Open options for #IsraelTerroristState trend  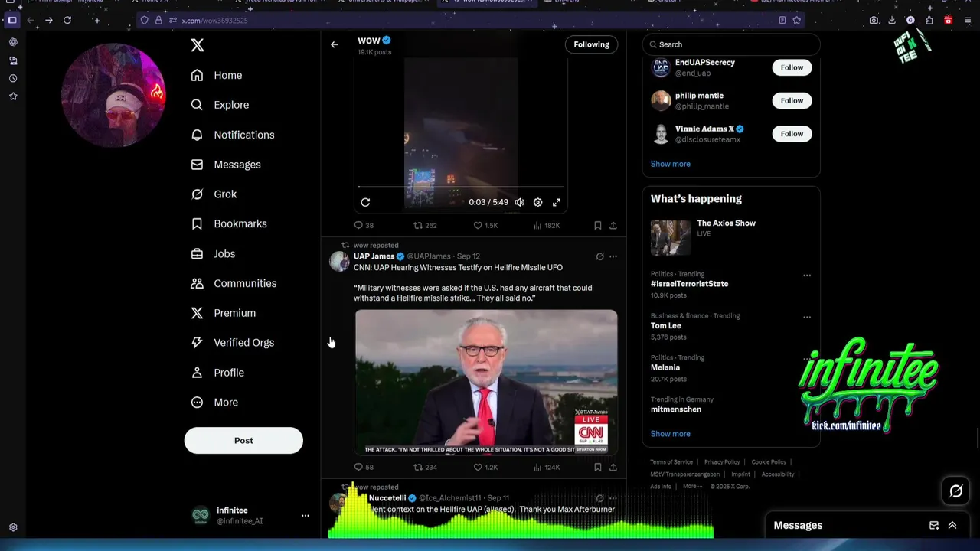pos(807,275)
